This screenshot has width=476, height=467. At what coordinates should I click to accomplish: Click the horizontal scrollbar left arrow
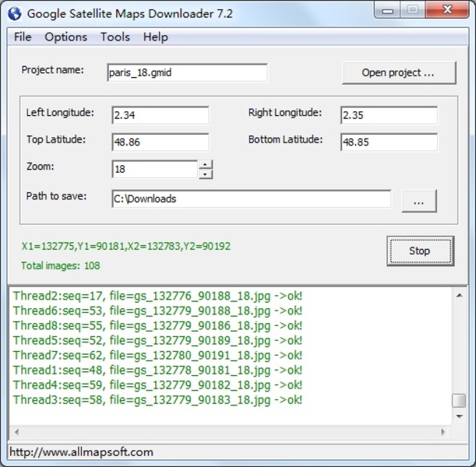click(x=16, y=432)
